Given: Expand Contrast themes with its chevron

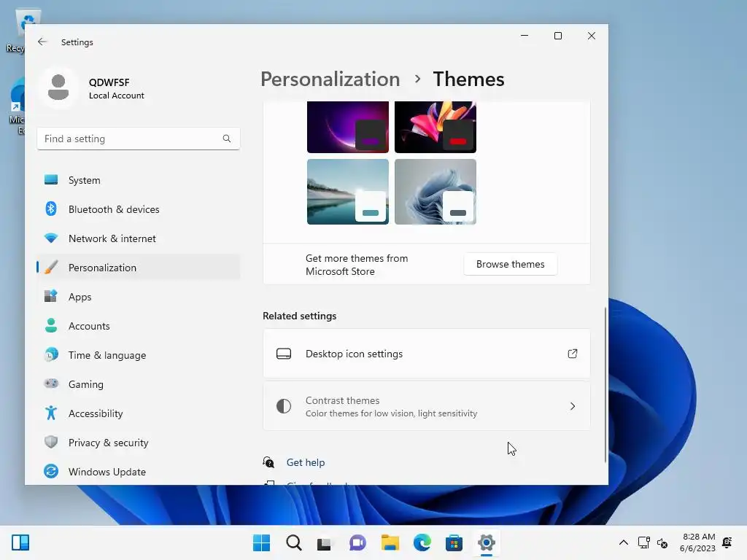Looking at the screenshot, I should (x=573, y=406).
